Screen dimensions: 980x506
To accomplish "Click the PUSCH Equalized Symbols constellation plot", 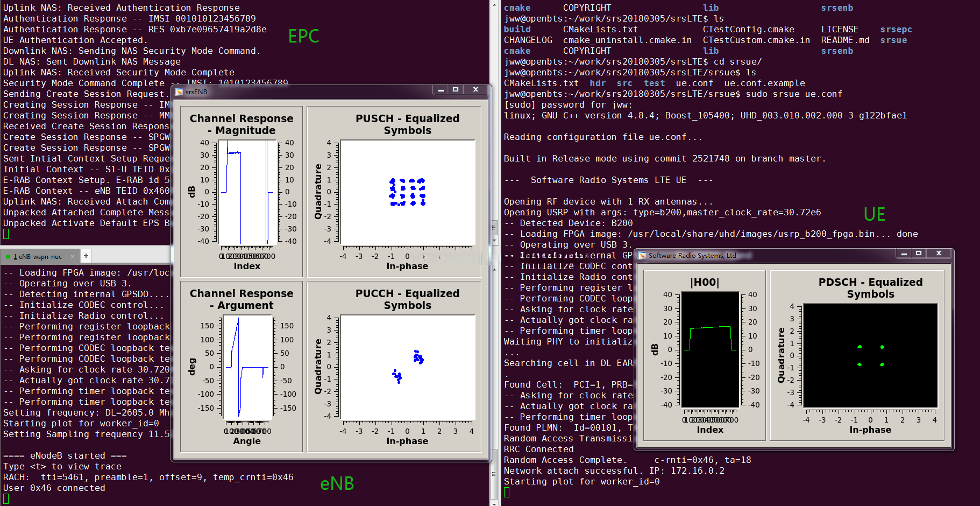I will point(408,192).
